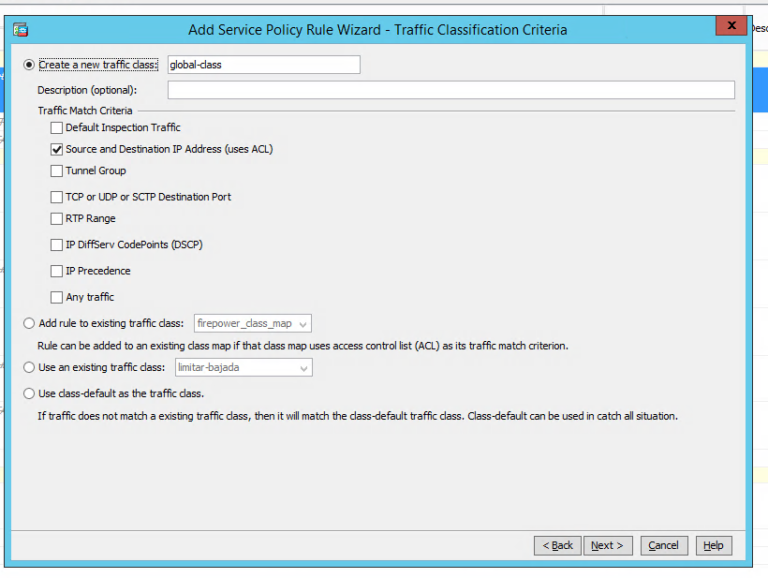Click the traffic class name field
The height and width of the screenshot is (578, 768).
pos(263,65)
